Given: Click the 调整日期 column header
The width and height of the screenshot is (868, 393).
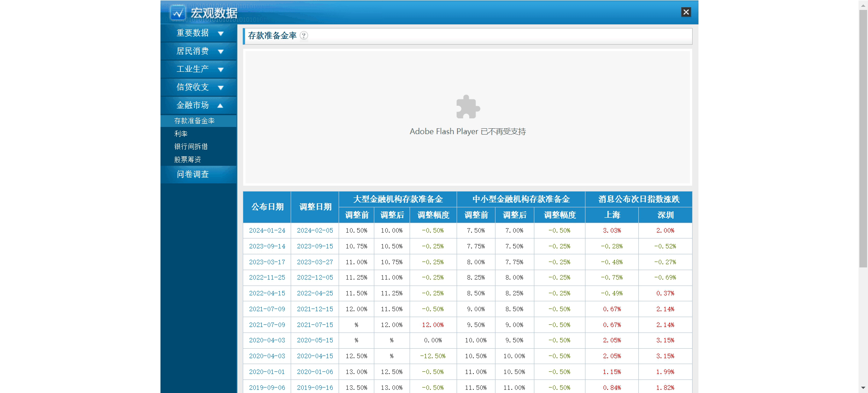Looking at the screenshot, I should 315,207.
